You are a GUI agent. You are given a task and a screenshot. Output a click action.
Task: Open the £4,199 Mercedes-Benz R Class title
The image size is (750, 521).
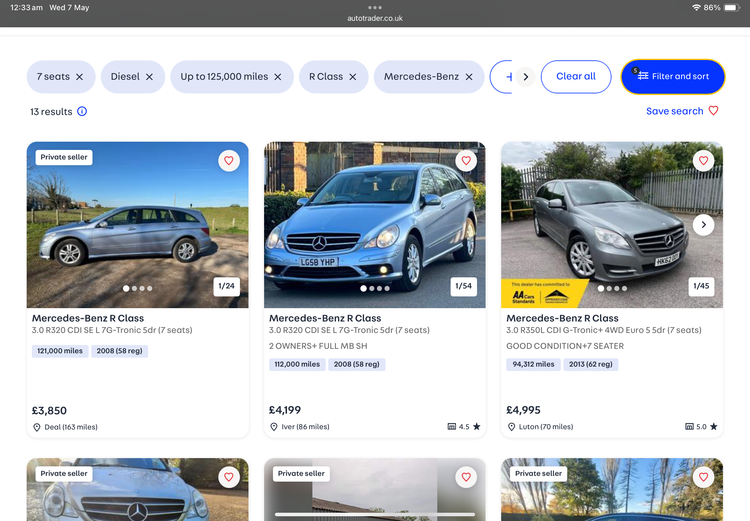point(325,318)
